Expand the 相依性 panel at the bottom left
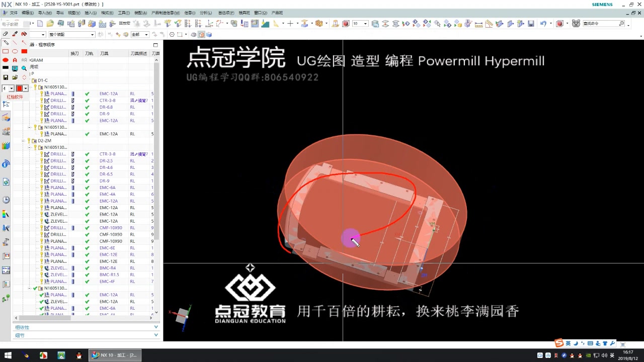This screenshot has height=362, width=644. pyautogui.click(x=22, y=327)
